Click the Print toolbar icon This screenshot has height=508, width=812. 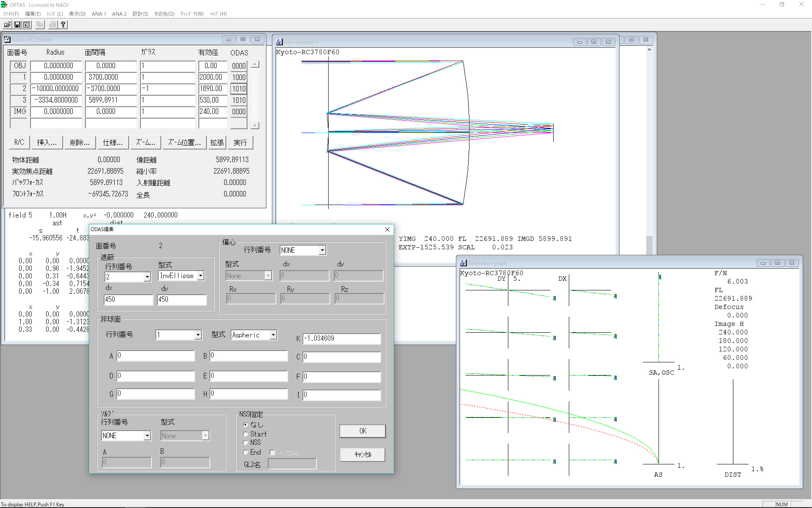(53, 25)
